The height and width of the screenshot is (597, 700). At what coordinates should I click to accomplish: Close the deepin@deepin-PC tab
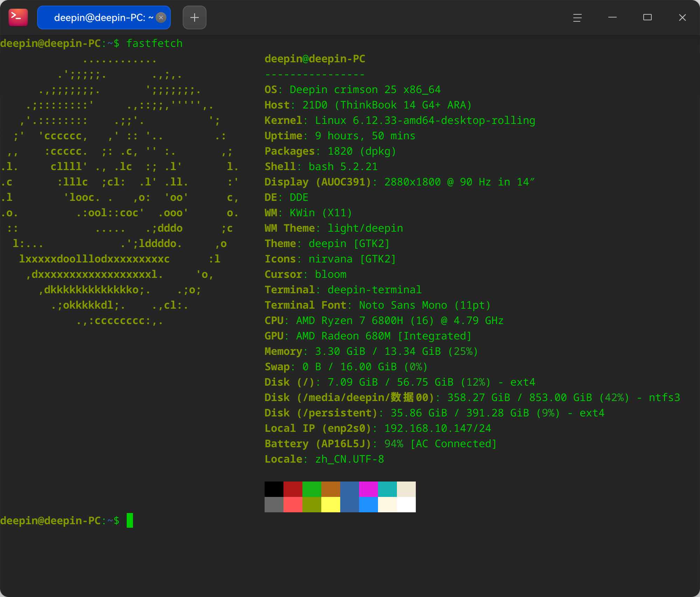(x=161, y=17)
